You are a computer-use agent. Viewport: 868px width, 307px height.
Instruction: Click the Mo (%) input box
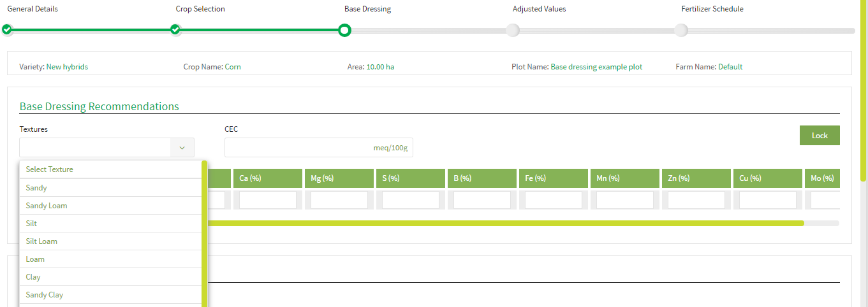(825, 200)
